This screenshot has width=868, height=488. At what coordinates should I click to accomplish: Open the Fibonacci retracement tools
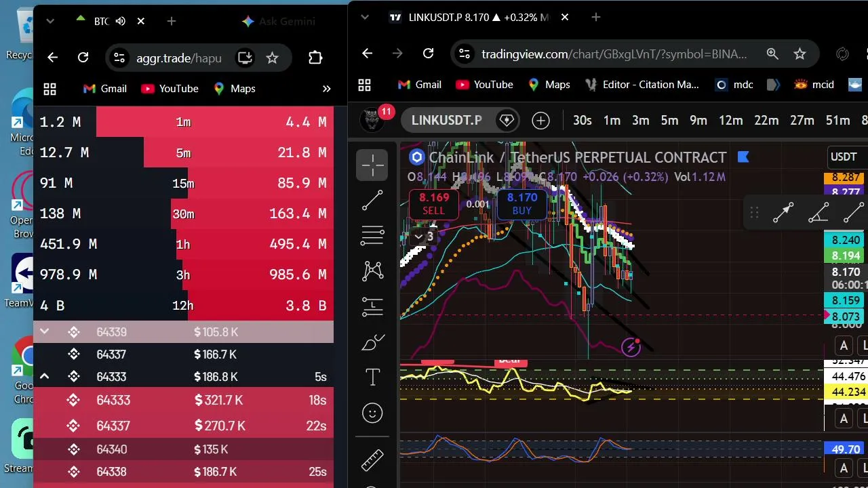[372, 235]
